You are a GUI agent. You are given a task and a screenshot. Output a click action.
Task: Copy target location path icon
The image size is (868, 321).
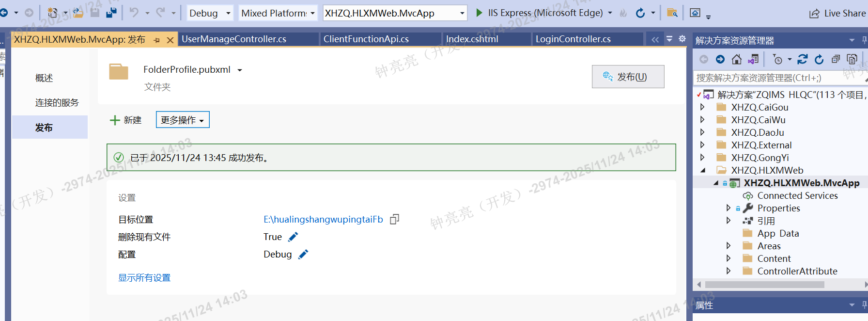395,219
